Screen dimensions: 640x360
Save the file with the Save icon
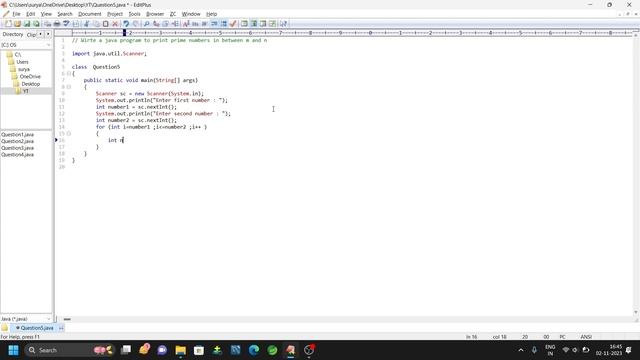click(x=27, y=24)
